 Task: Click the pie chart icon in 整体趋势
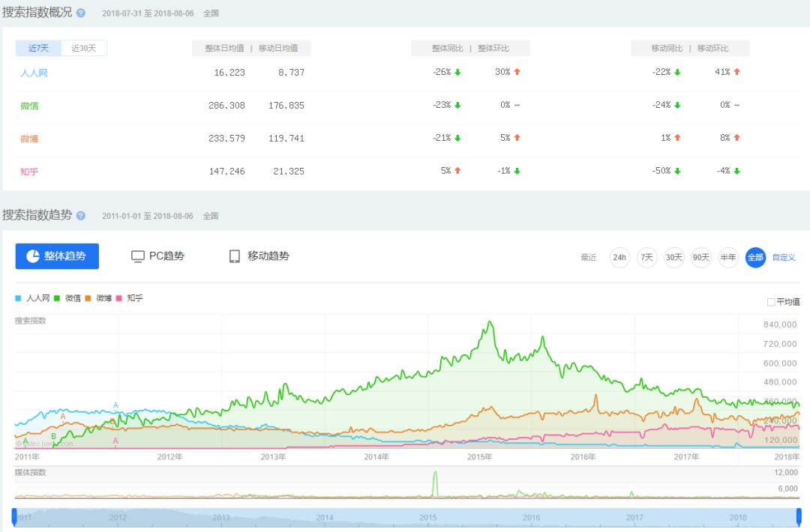(x=33, y=256)
